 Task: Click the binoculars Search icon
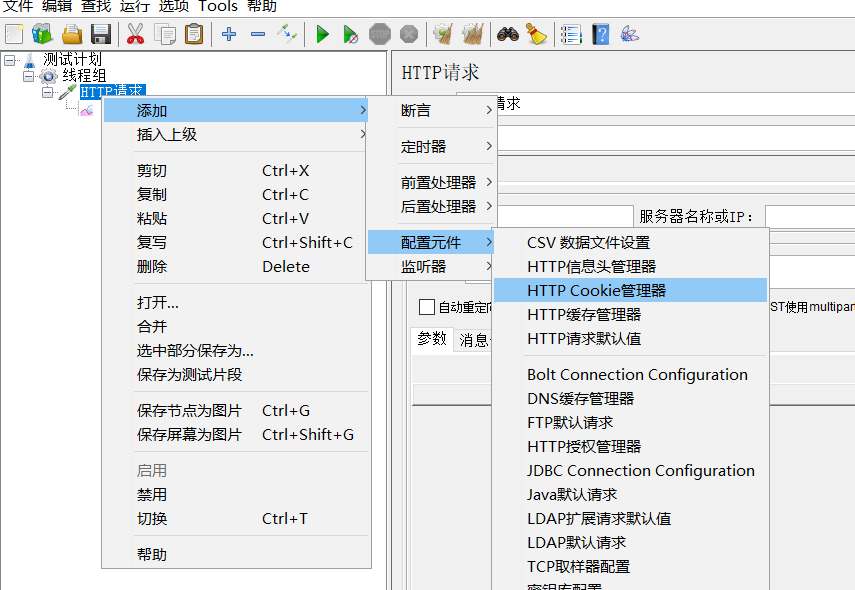click(508, 35)
